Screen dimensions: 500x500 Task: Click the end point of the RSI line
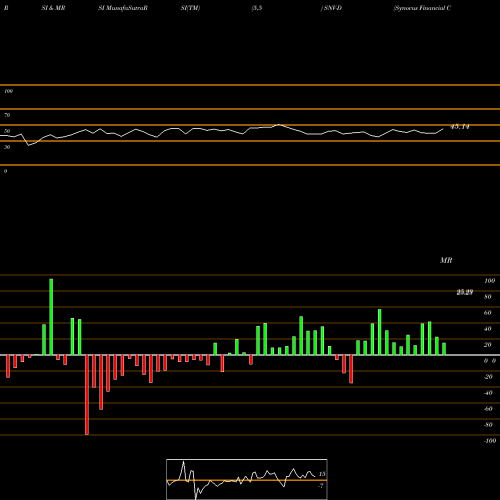[x=443, y=129]
